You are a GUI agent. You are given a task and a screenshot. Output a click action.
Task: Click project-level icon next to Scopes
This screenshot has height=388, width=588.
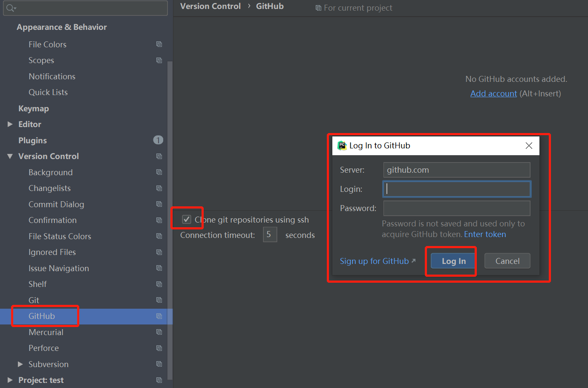point(159,61)
